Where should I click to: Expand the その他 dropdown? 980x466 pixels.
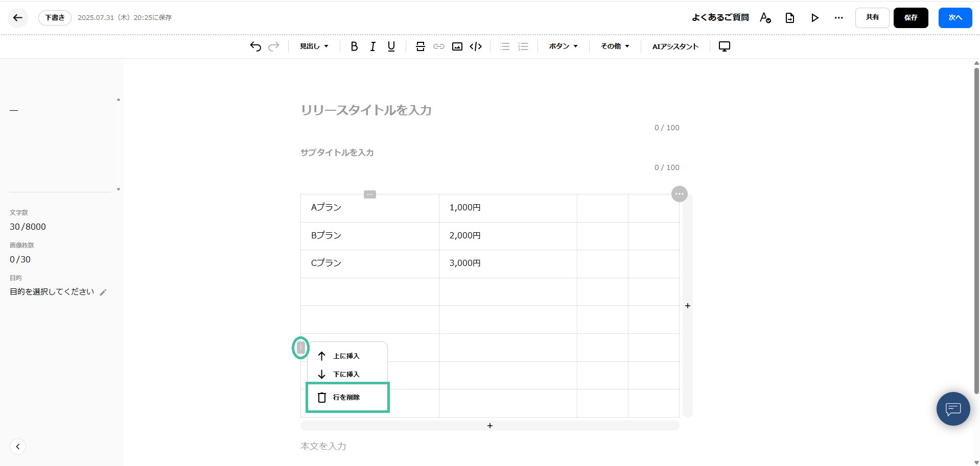[x=614, y=46]
